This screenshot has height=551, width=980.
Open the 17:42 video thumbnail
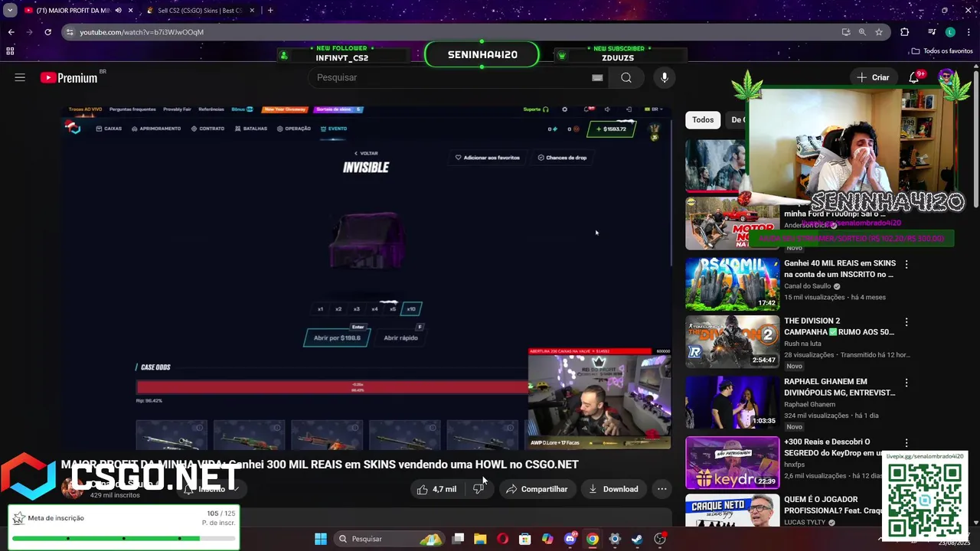pos(732,283)
